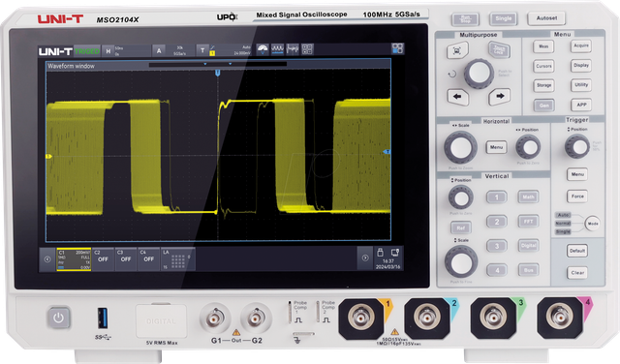Tap the C4 OFF channel box
620x364 pixels.
pos(148,259)
